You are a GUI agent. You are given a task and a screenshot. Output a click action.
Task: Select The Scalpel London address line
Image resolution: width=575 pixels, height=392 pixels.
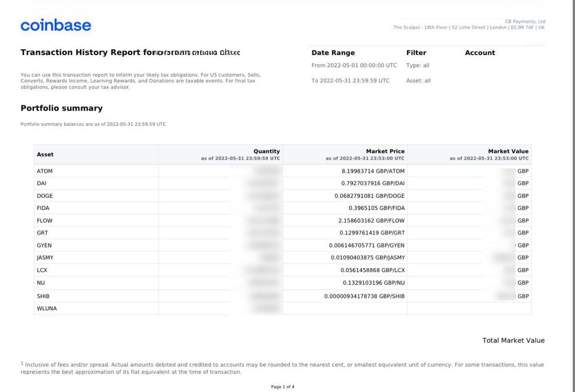(469, 27)
